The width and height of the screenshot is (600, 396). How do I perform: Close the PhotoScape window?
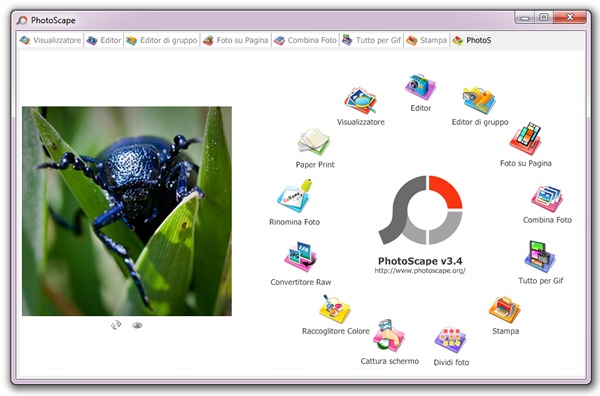(x=570, y=18)
